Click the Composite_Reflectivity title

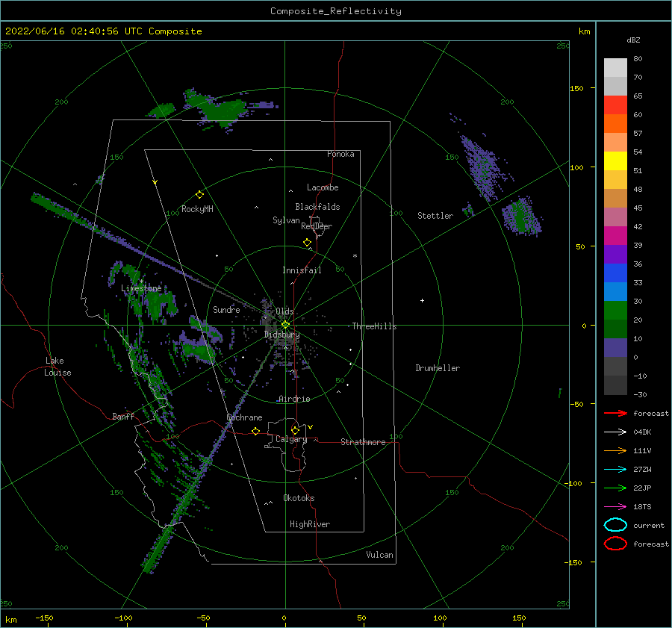336,11
